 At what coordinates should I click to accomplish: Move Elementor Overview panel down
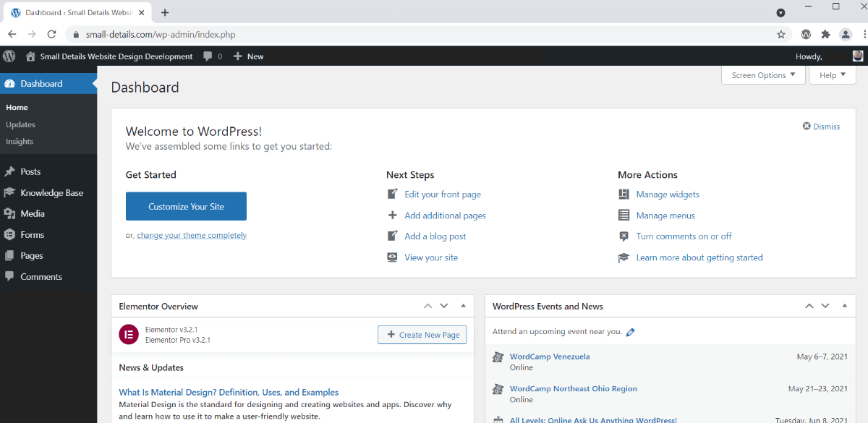(444, 306)
